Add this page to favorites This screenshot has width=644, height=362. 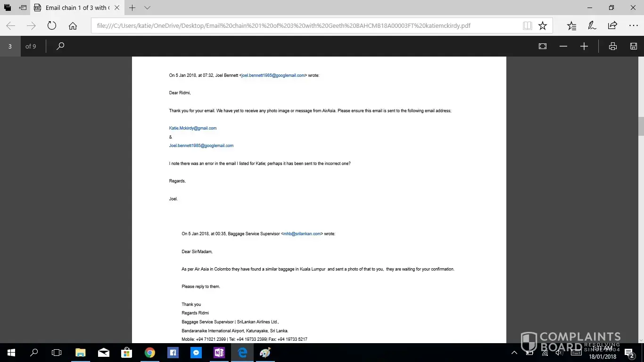[543, 26]
